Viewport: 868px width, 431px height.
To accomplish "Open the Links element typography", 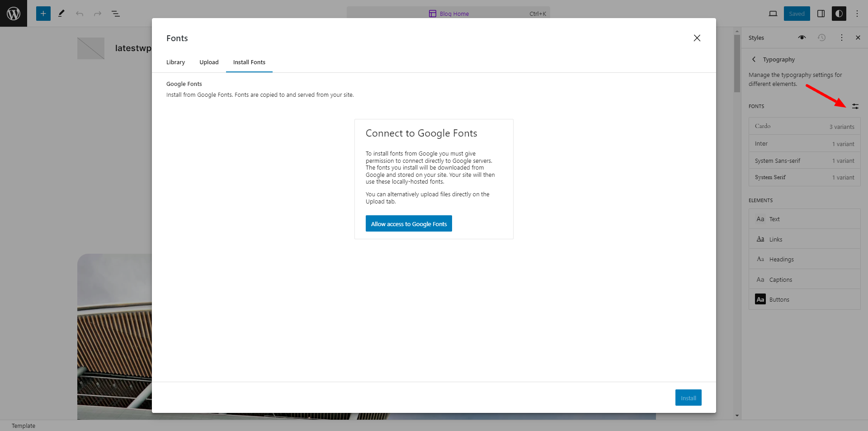I will point(804,239).
